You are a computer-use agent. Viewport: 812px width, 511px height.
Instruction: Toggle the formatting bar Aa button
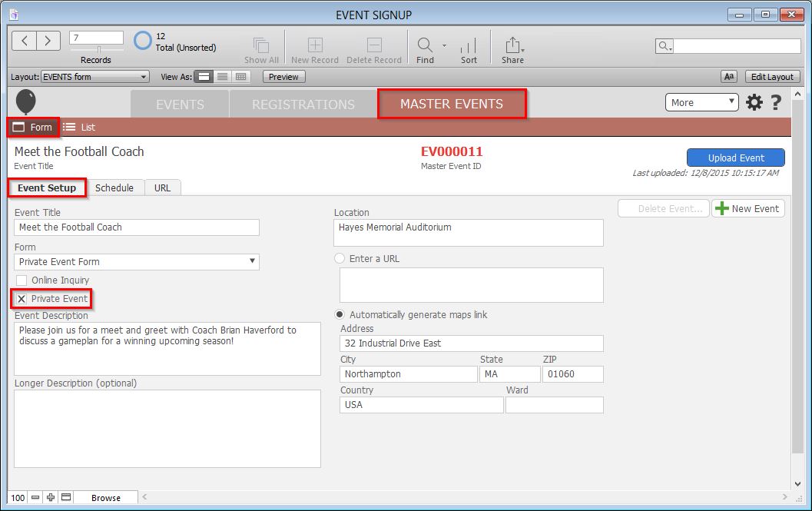coord(729,77)
